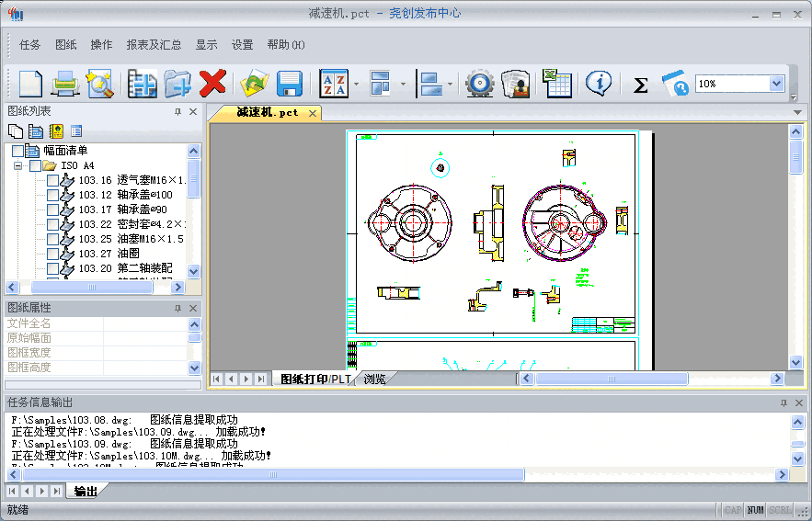The image size is (812, 521).
Task: Click the red X delete icon
Action: tap(212, 84)
